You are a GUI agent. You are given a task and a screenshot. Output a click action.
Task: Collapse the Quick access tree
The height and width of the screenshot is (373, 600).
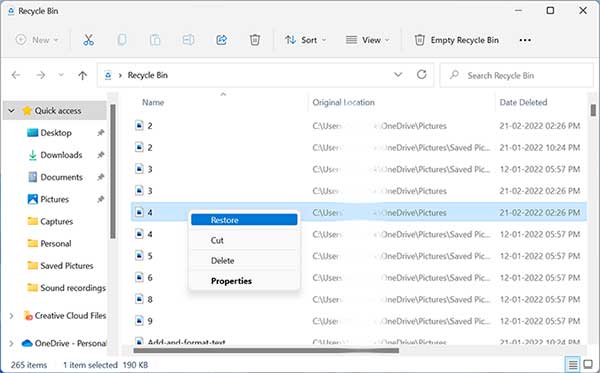(11, 111)
